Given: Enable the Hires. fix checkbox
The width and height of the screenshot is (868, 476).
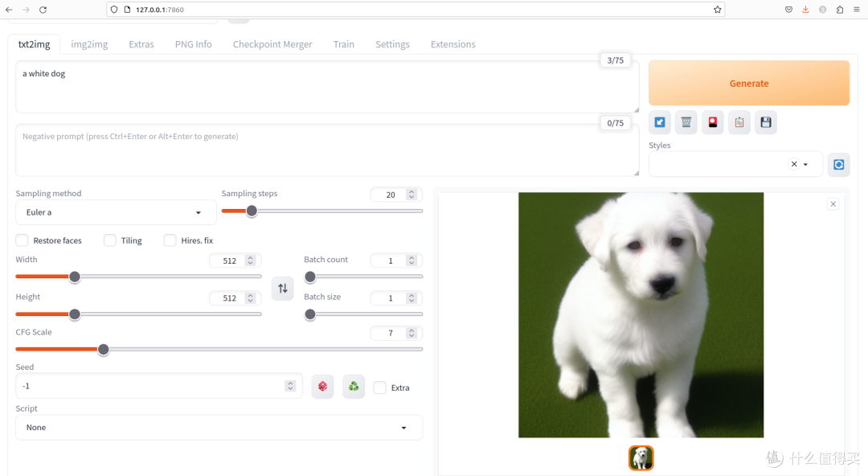Looking at the screenshot, I should pos(170,240).
